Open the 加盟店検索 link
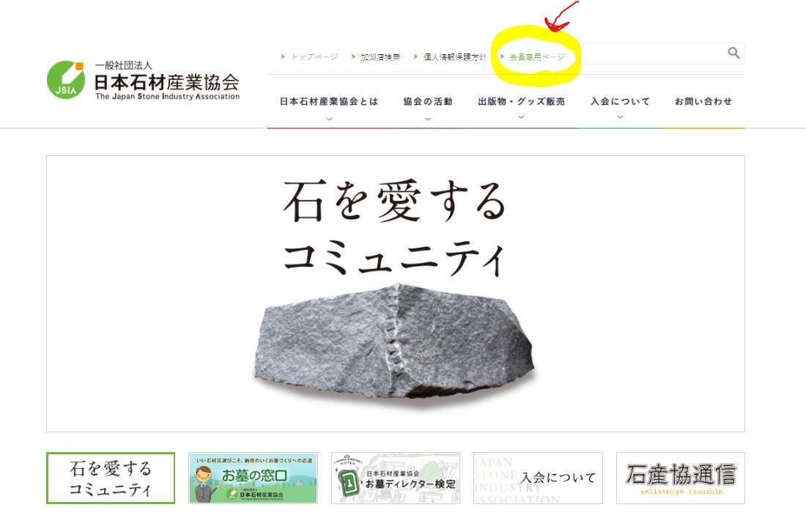Image resolution: width=806 pixels, height=532 pixels. click(x=380, y=56)
